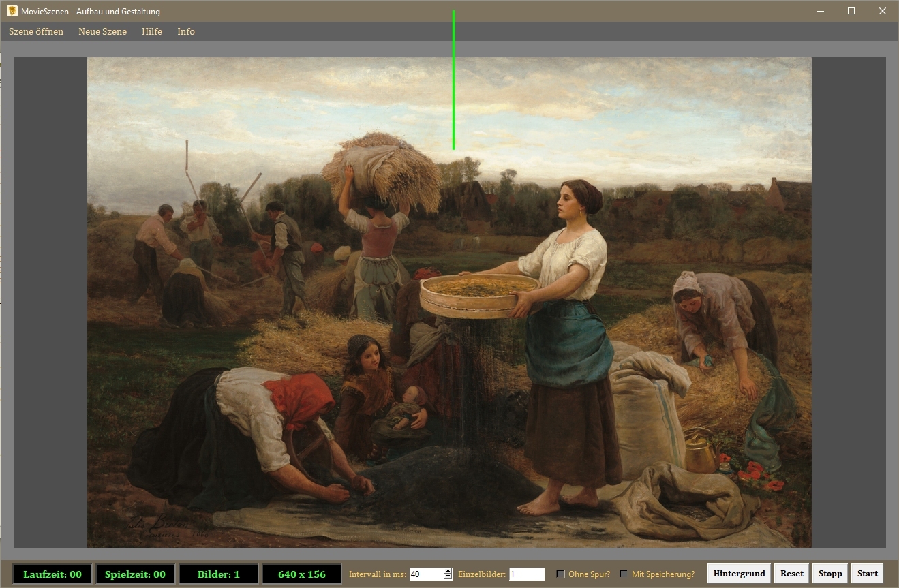Click the Intervall in ms: label

[x=378, y=574]
